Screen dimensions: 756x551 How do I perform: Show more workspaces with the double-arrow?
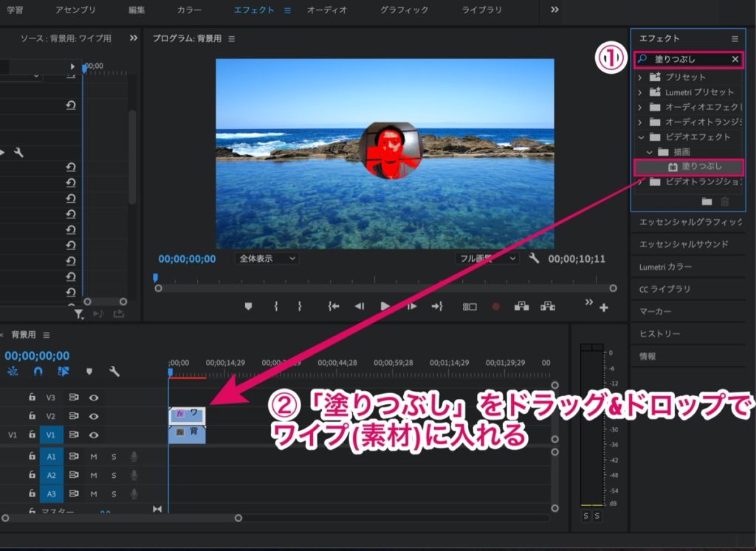click(555, 10)
